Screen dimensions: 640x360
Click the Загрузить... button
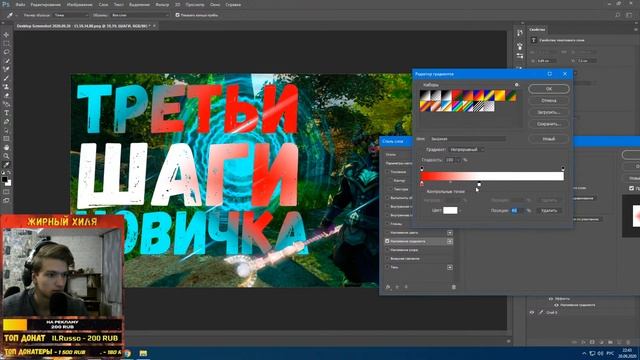pos(549,112)
